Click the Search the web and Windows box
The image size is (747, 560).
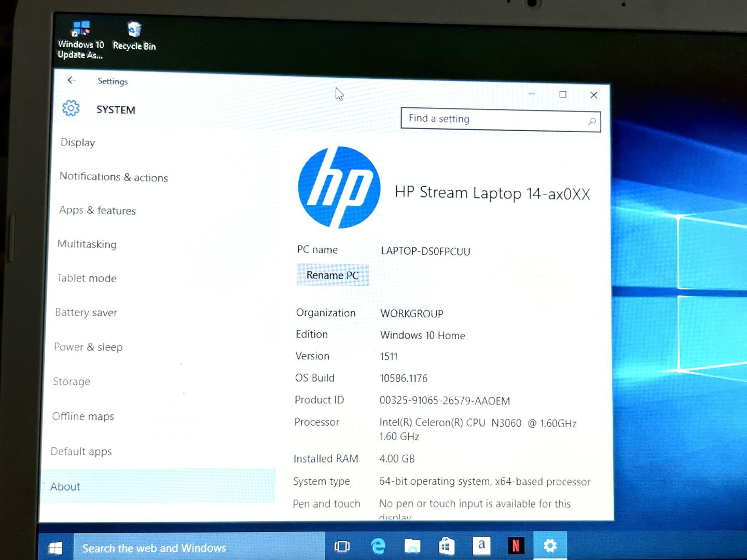click(x=199, y=548)
